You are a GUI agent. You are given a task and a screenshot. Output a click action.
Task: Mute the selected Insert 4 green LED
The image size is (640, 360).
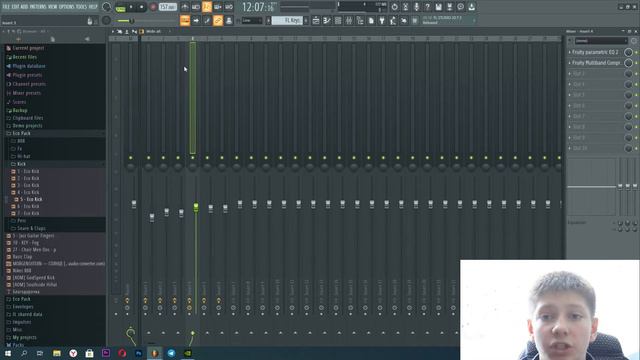pos(193,158)
